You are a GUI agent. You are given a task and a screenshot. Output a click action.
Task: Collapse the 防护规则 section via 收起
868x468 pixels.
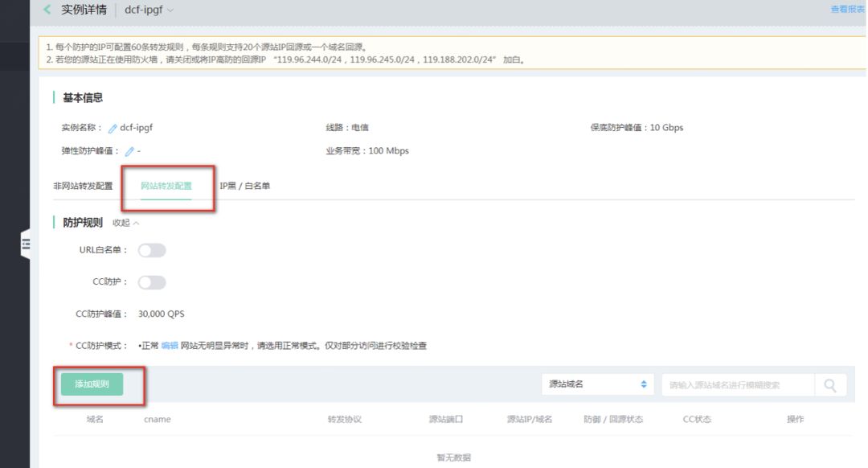(125, 223)
